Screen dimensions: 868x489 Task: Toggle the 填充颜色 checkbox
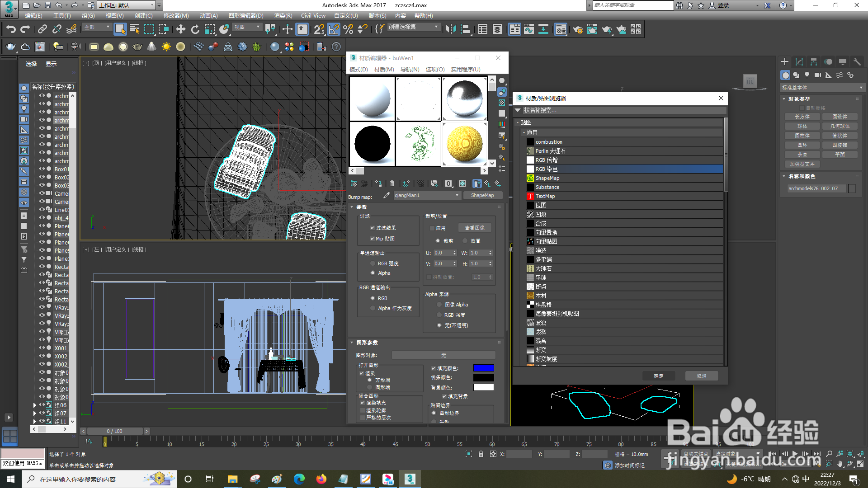434,368
